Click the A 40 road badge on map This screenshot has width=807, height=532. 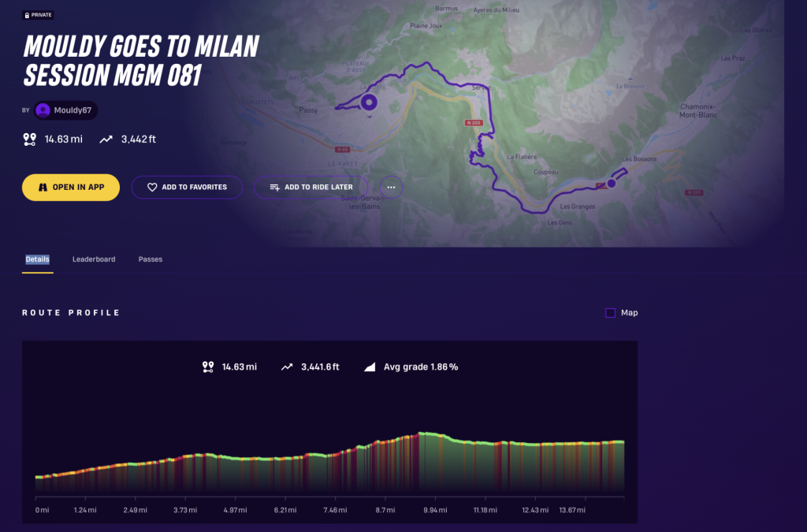tap(342, 149)
